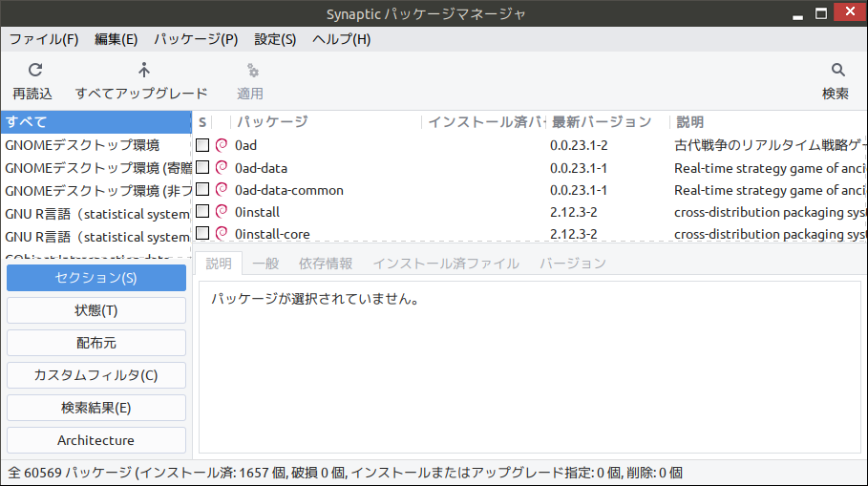Sort by the インストール済バ column header
The height and width of the screenshot is (486, 868).
click(x=484, y=122)
